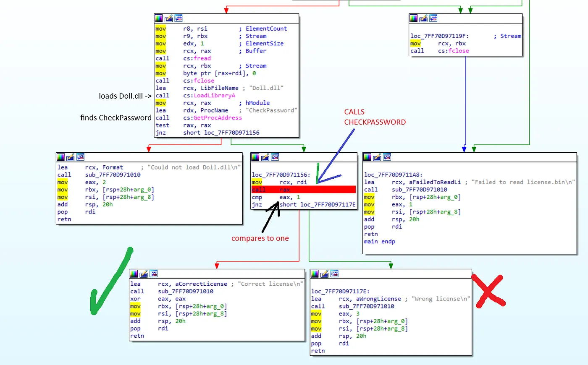588x365 pixels.
Task: Select the CheckPassword string operand
Action: click(271, 110)
